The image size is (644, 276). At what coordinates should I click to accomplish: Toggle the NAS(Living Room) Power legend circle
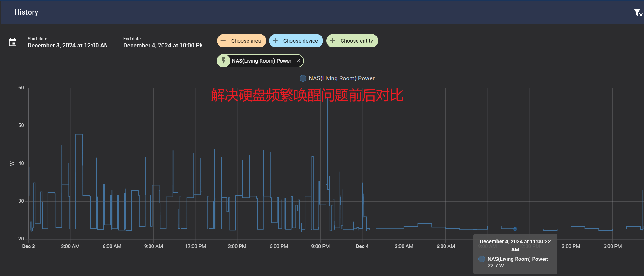(x=303, y=78)
